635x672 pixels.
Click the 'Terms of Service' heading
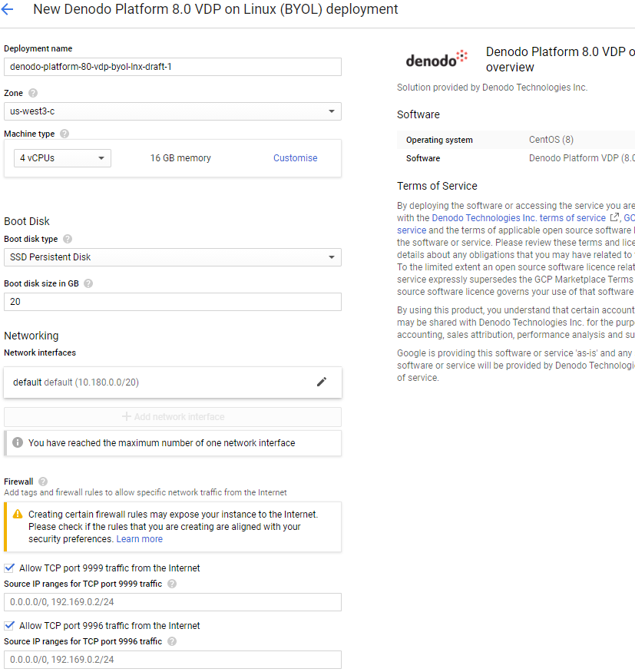pos(437,186)
